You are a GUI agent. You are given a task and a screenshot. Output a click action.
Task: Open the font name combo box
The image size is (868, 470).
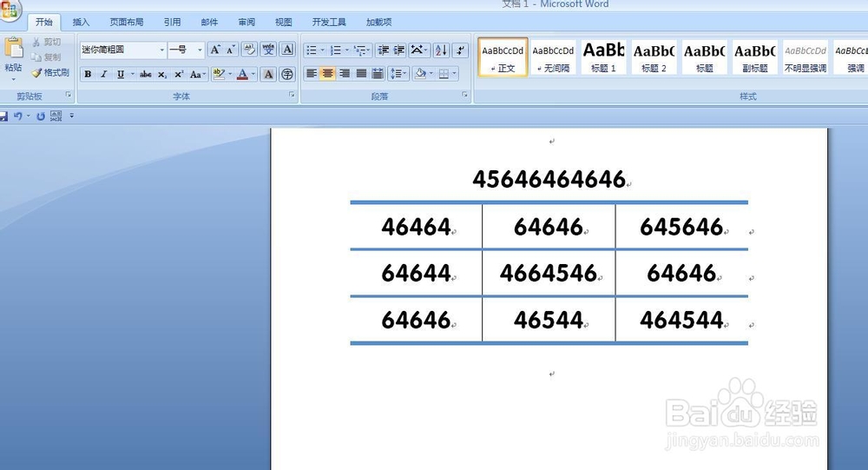tap(123, 50)
